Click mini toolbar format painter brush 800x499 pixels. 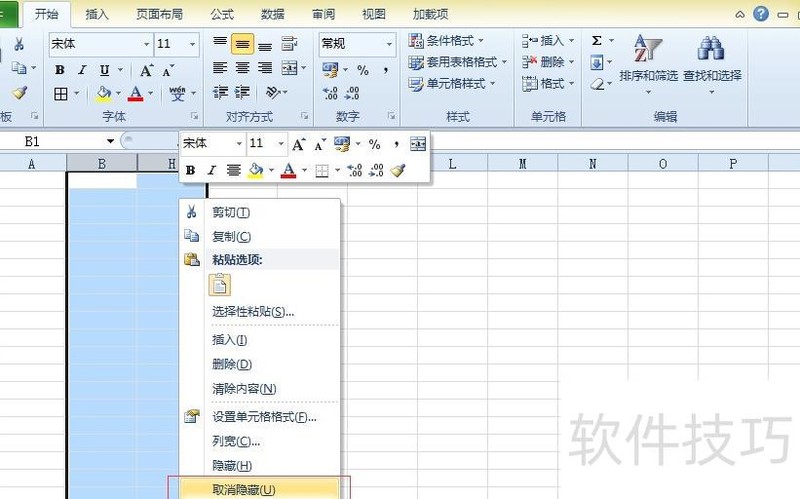pyautogui.click(x=397, y=170)
